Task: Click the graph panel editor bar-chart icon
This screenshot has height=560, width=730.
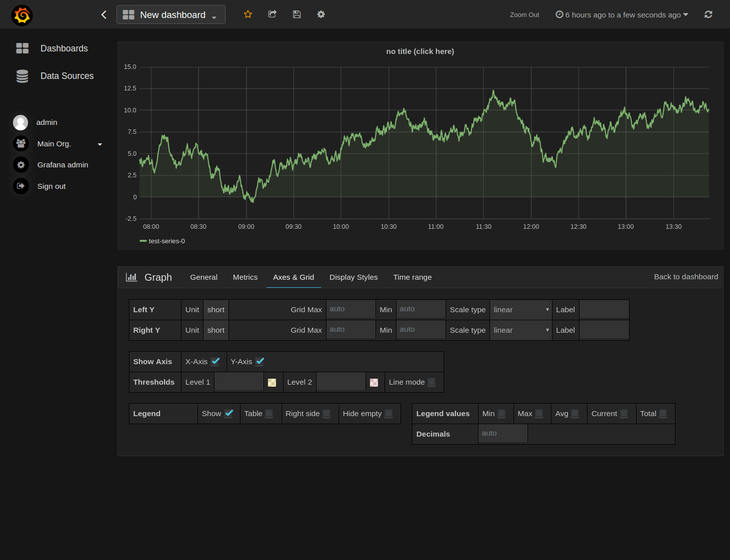Action: pyautogui.click(x=131, y=277)
